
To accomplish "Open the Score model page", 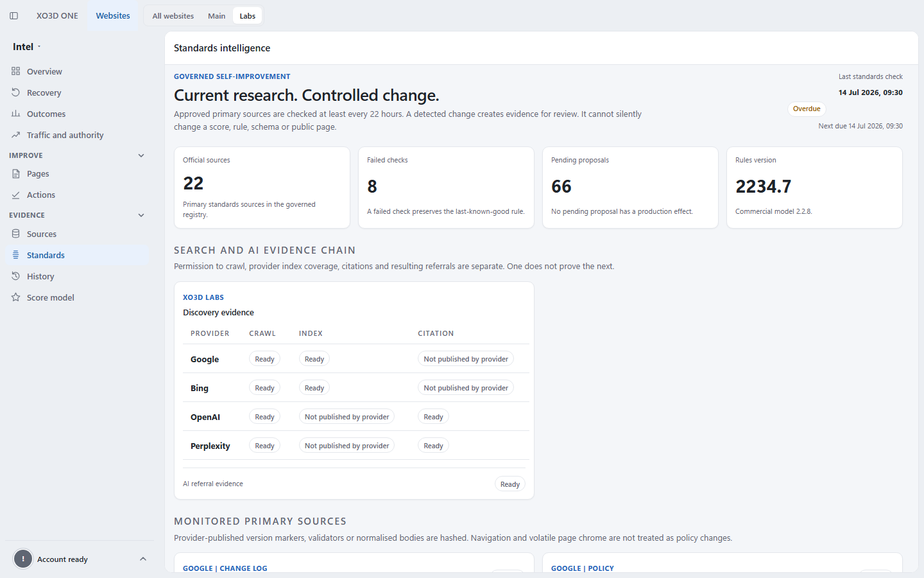I will coord(77,297).
